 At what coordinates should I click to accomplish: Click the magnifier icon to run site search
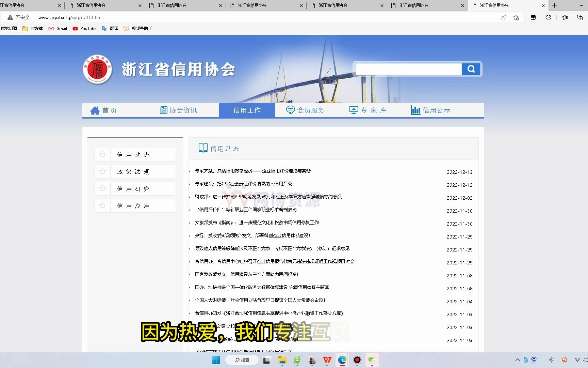pyautogui.click(x=471, y=69)
